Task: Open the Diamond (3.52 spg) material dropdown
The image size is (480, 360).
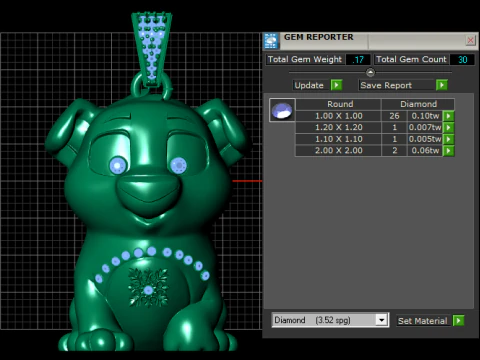Action: (x=382, y=320)
